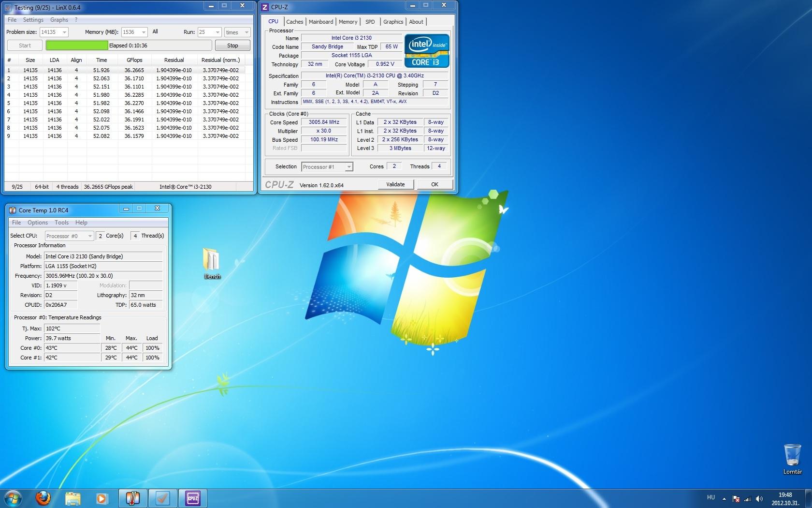Viewport: 812px width, 508px height.
Task: Click the Start button in LinX
Action: pos(25,45)
